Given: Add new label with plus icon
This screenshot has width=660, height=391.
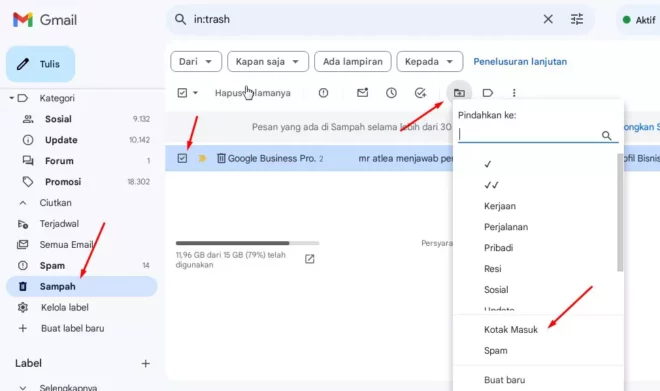Looking at the screenshot, I should [x=146, y=364].
